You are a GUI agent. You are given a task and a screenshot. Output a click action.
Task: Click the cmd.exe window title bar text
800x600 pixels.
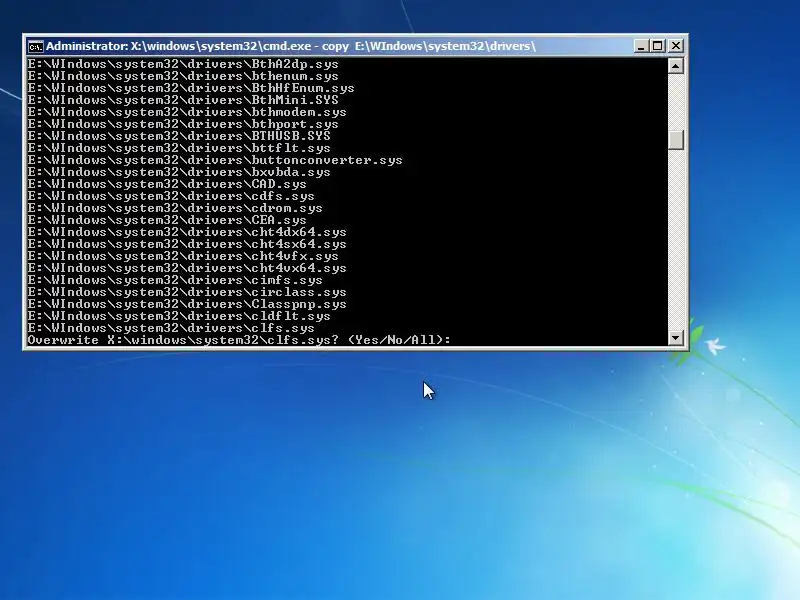291,46
